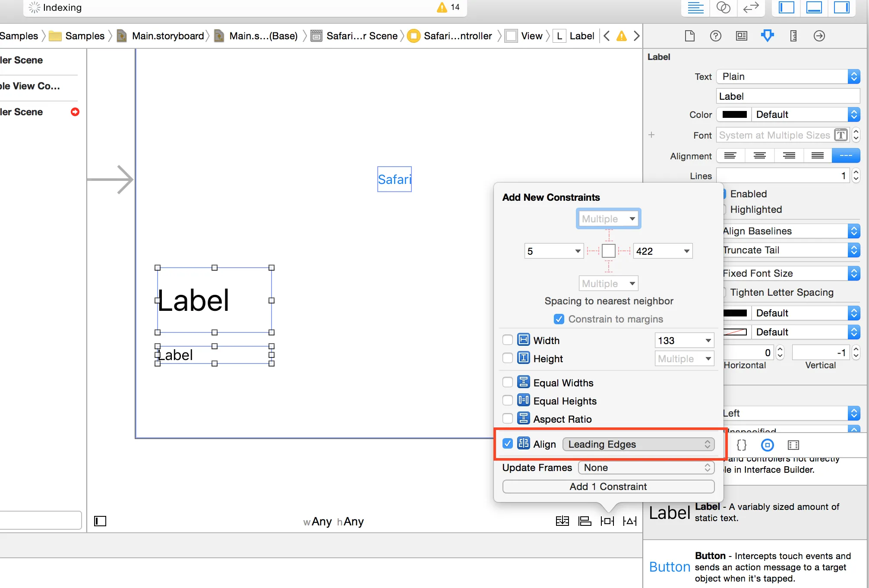Open the Update Frames dropdown

(x=646, y=468)
